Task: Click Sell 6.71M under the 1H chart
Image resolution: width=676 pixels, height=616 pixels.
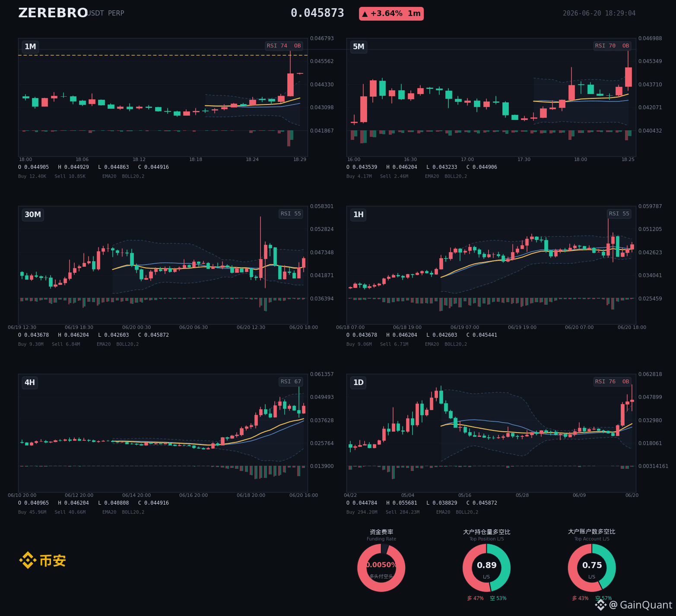Action: tap(394, 344)
